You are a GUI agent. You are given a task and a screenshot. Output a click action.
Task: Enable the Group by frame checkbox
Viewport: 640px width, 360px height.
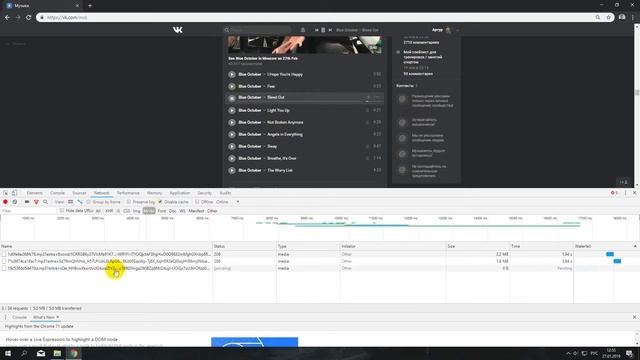point(89,202)
